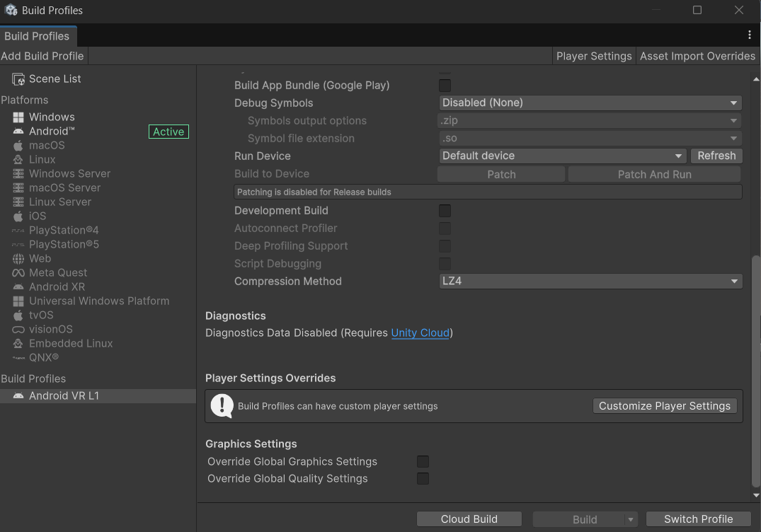Click the Customize Player Settings button
The width and height of the screenshot is (761, 532).
664,405
